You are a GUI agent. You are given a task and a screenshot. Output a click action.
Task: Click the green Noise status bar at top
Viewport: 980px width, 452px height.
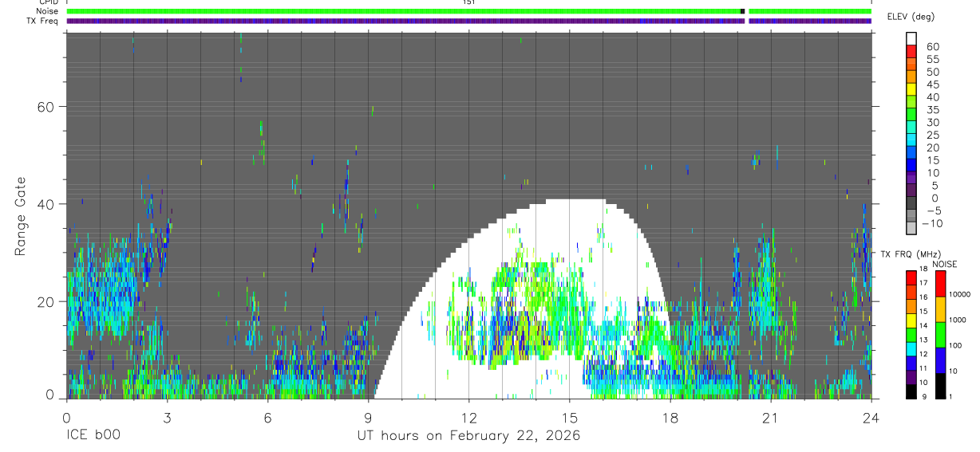pos(469,11)
